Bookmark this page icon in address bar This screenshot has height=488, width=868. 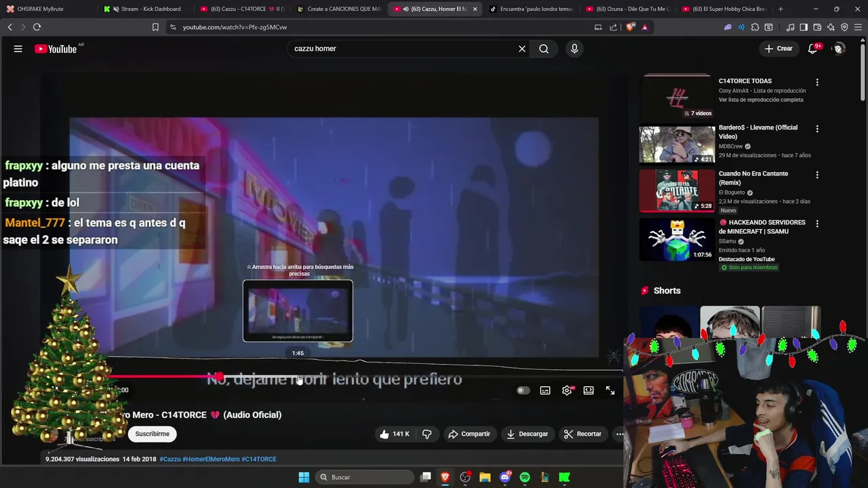155,27
